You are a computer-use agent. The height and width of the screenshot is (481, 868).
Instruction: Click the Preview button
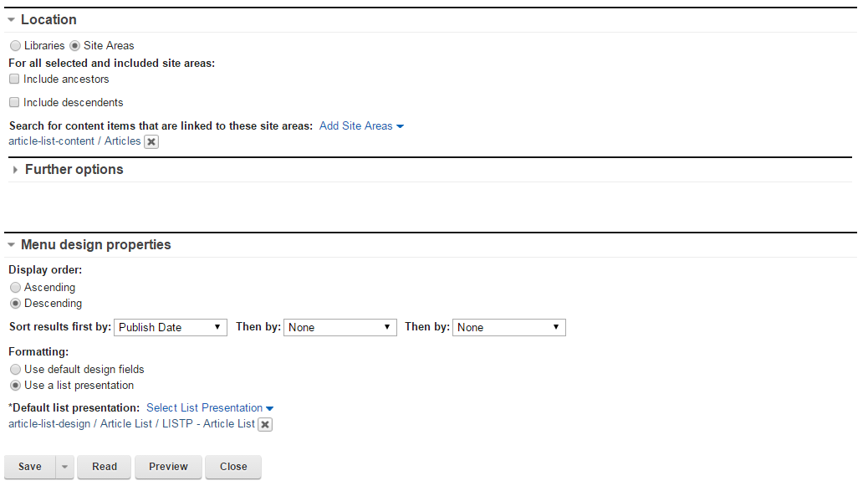point(168,467)
